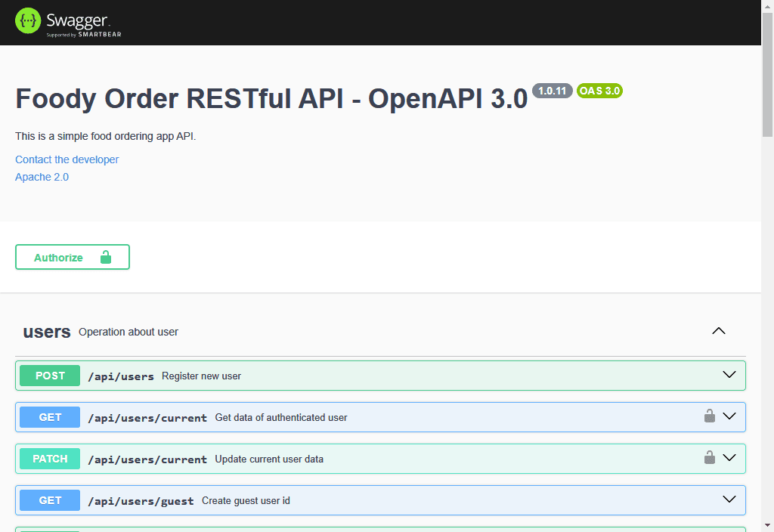The image size is (774, 532).
Task: Expand the POST /api/users endpoint
Action: coord(729,374)
